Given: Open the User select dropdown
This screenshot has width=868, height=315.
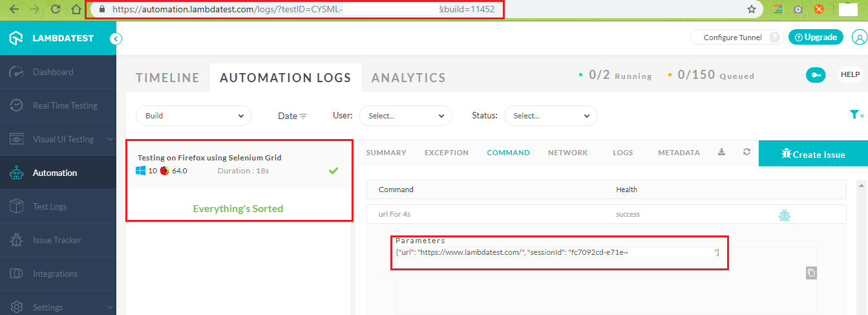Looking at the screenshot, I should 405,116.
